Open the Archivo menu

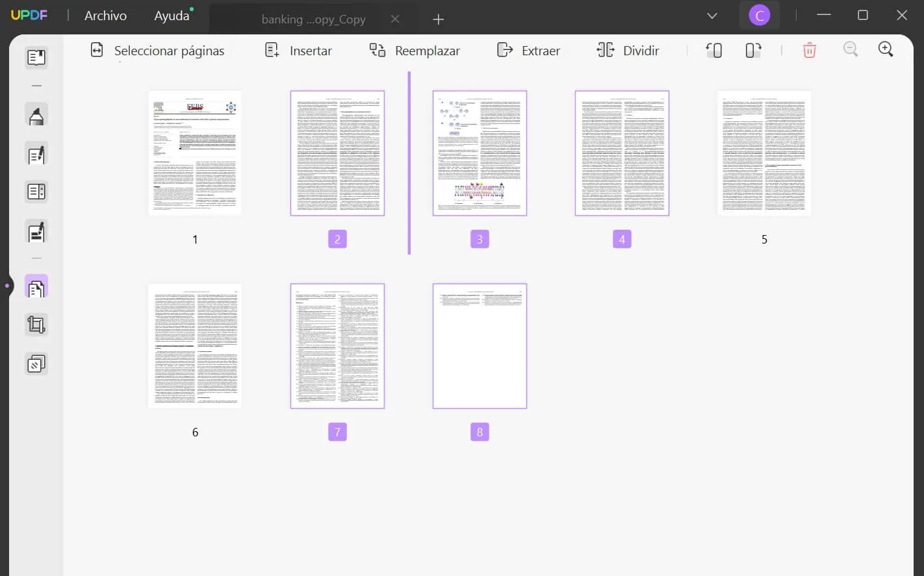pos(105,16)
